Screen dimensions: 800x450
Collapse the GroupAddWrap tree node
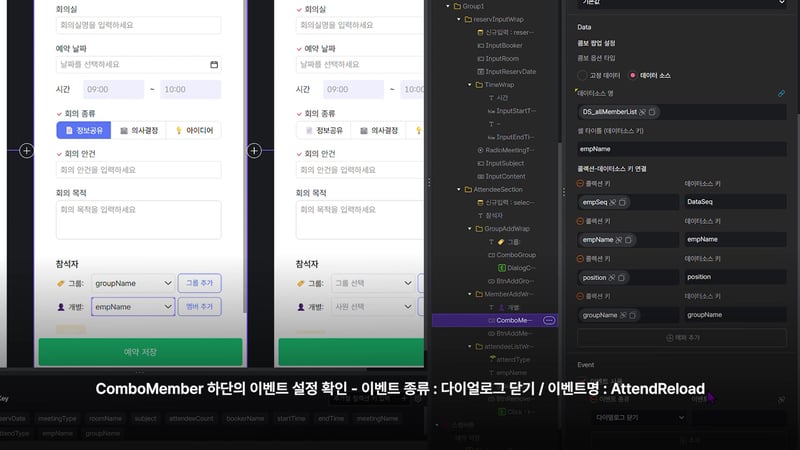click(470, 229)
